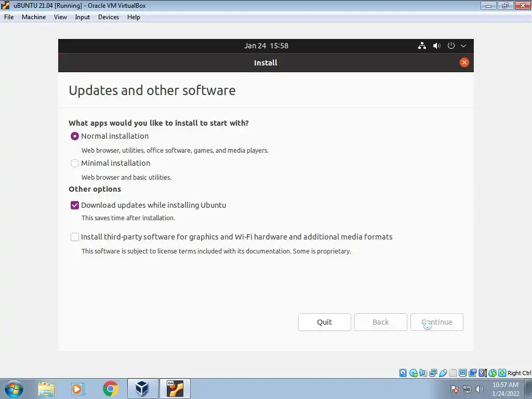Click the Jan 24 15:58 clock

tap(266, 46)
